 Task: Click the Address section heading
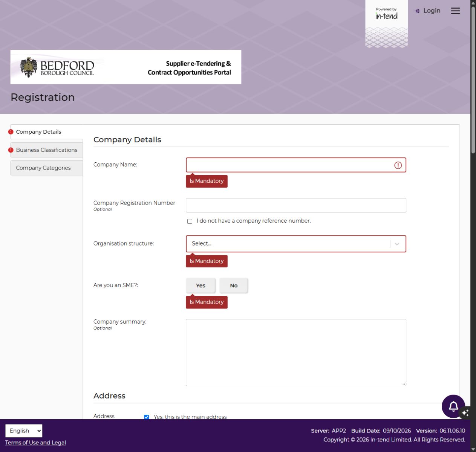[109, 396]
